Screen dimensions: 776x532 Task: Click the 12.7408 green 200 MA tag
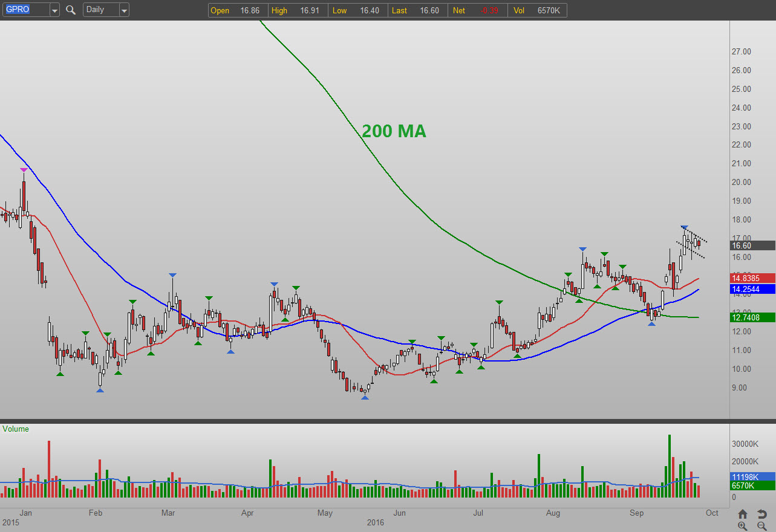752,317
